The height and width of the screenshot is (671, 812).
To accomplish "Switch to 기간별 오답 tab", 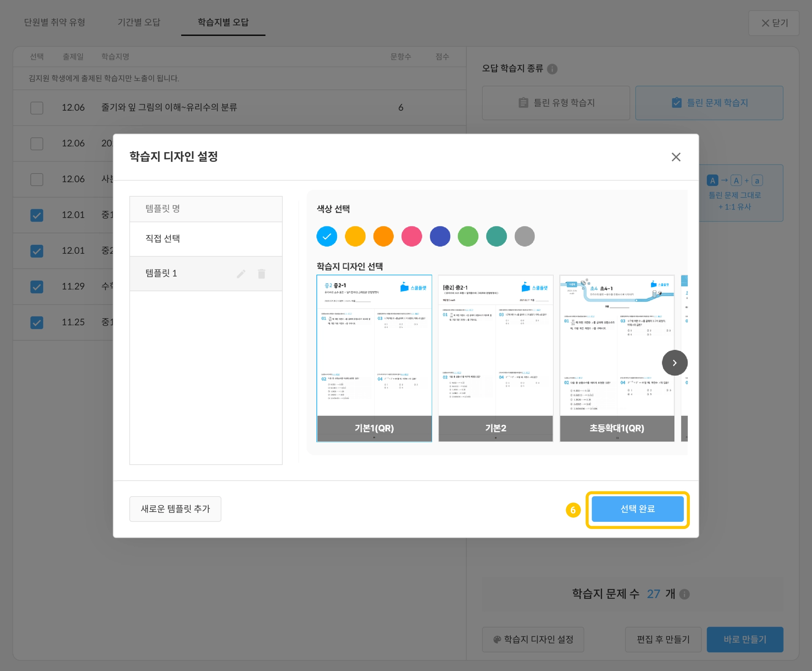I will pyautogui.click(x=139, y=23).
